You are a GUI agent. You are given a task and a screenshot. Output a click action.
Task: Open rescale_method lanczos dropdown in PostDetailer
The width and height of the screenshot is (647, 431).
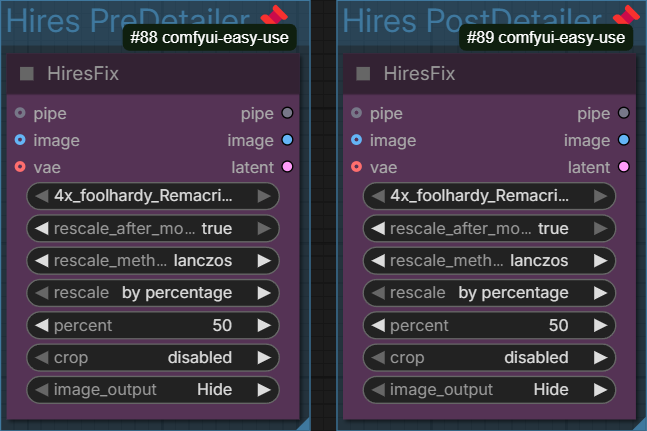[x=489, y=261]
